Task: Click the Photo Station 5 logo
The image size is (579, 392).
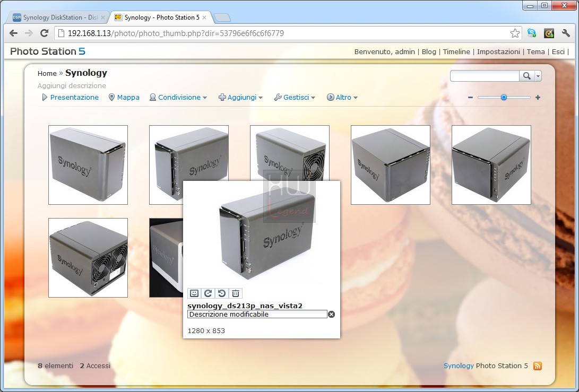Action: tap(48, 51)
